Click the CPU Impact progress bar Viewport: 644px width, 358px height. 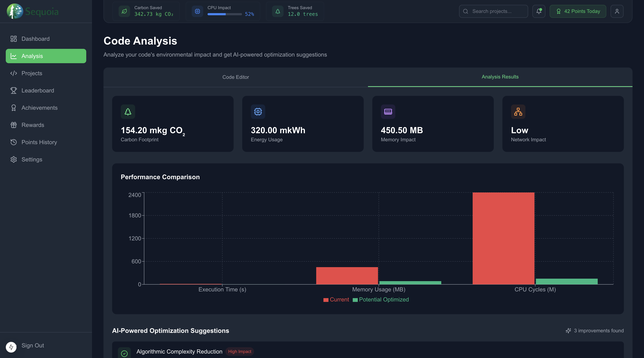[x=224, y=14]
